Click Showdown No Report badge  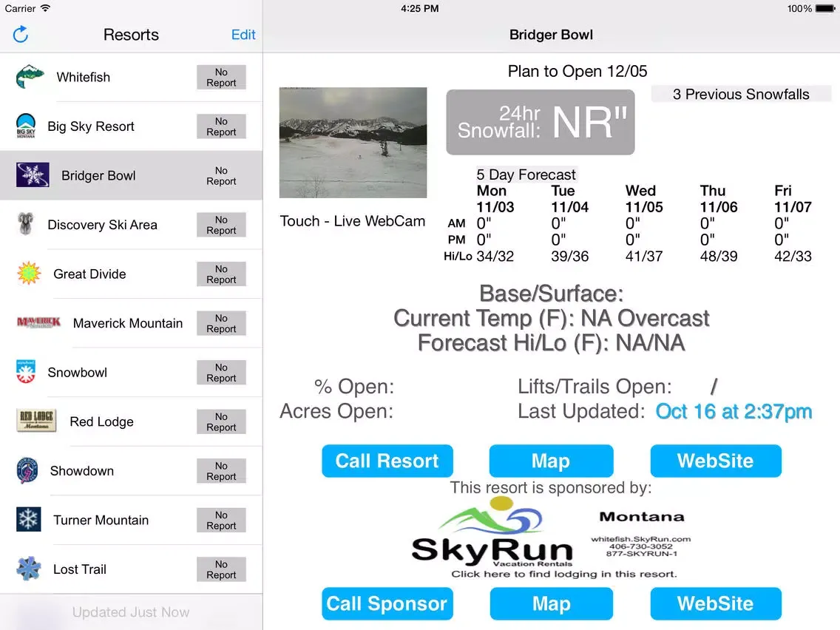tap(221, 471)
